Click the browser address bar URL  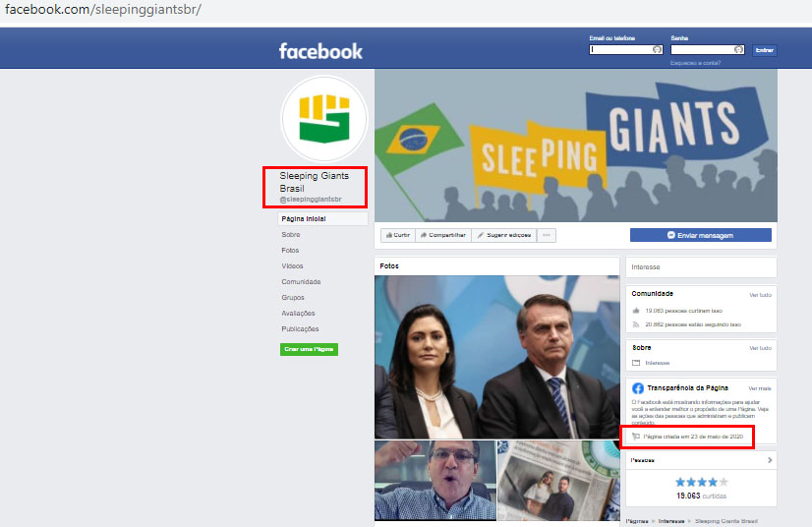click(102, 9)
